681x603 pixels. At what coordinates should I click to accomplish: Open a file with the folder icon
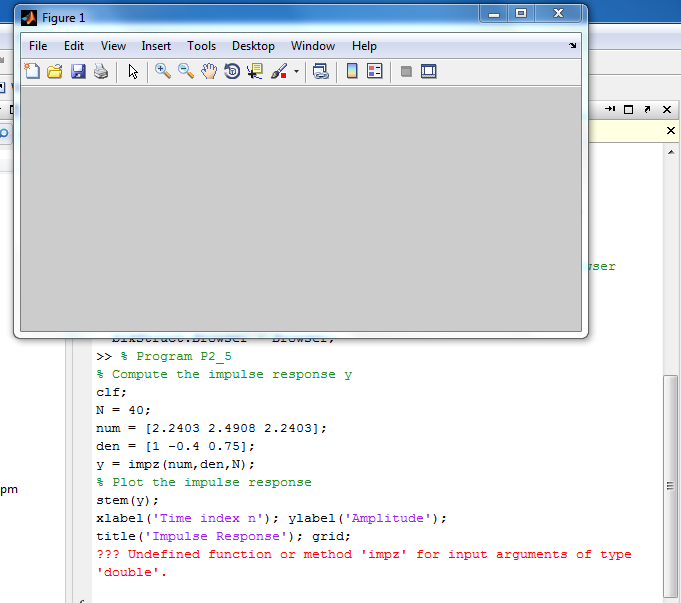pos(55,72)
